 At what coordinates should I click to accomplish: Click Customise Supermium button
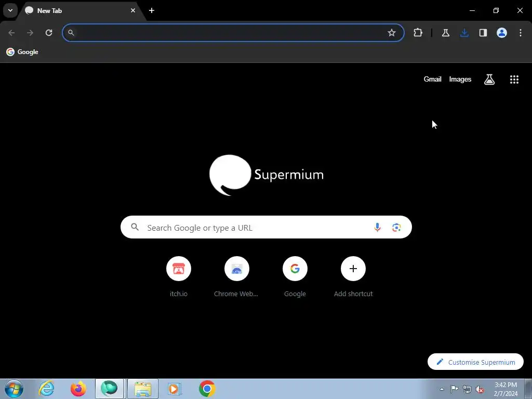pos(475,362)
